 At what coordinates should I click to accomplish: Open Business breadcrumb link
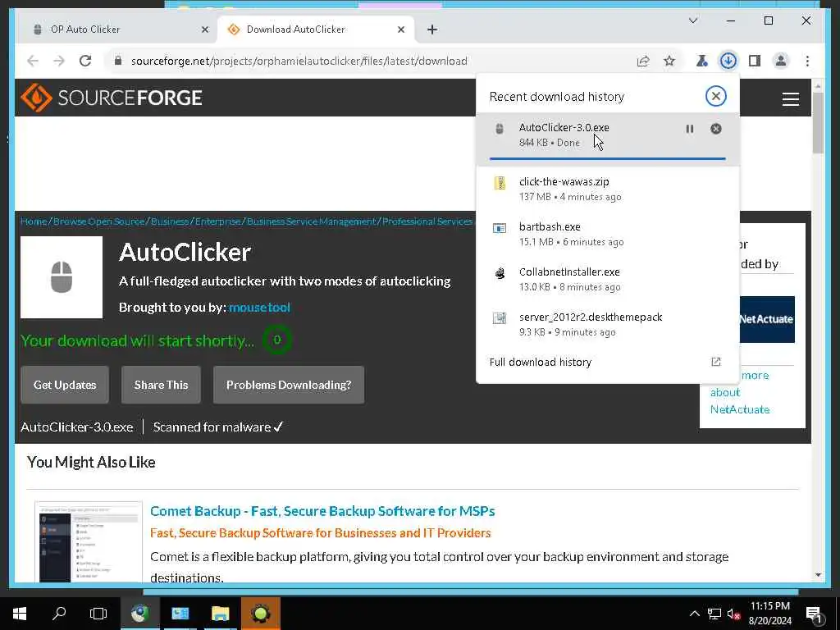(x=169, y=221)
